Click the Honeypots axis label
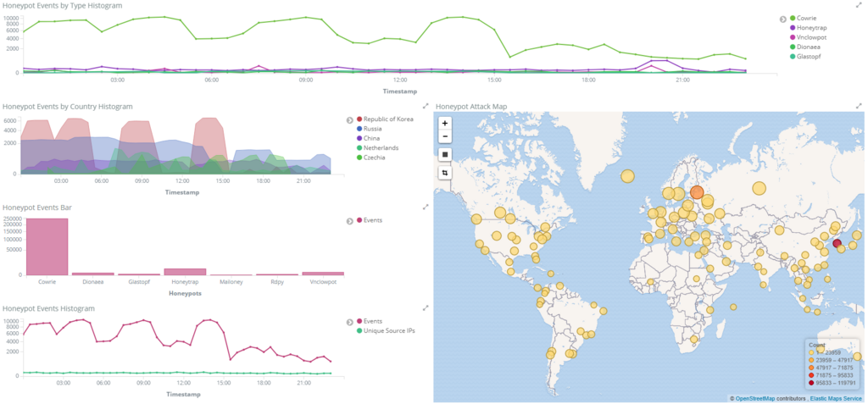This screenshot has height=404, width=868. tap(185, 293)
